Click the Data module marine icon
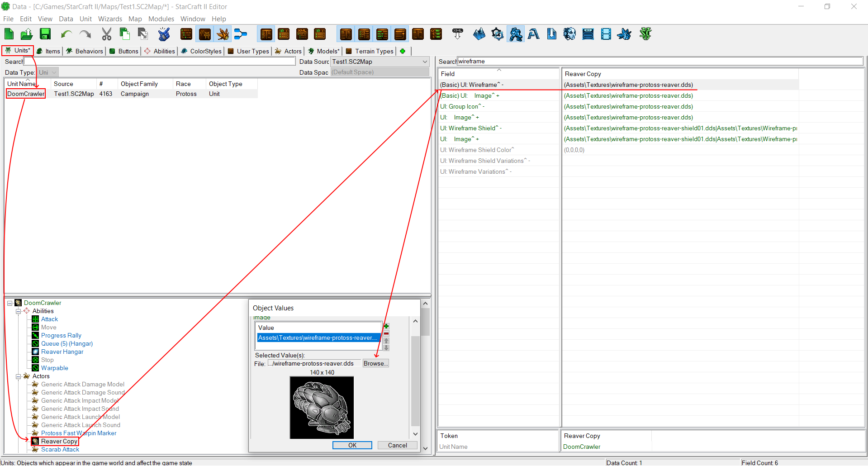This screenshot has height=466, width=868. pyautogui.click(x=516, y=34)
